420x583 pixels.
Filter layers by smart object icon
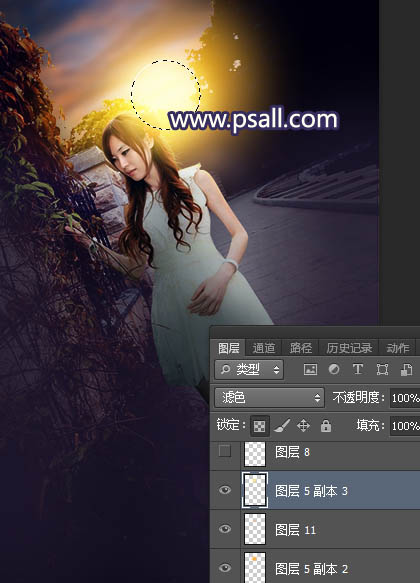point(406,369)
